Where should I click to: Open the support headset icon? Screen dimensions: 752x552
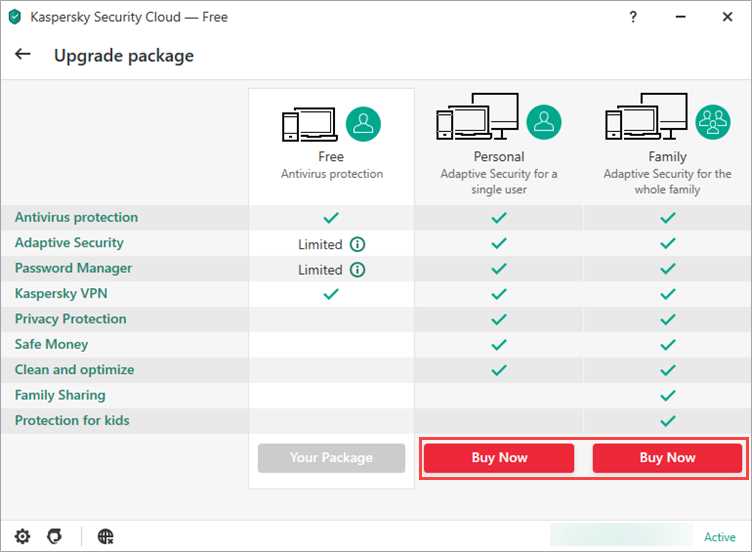[55, 536]
